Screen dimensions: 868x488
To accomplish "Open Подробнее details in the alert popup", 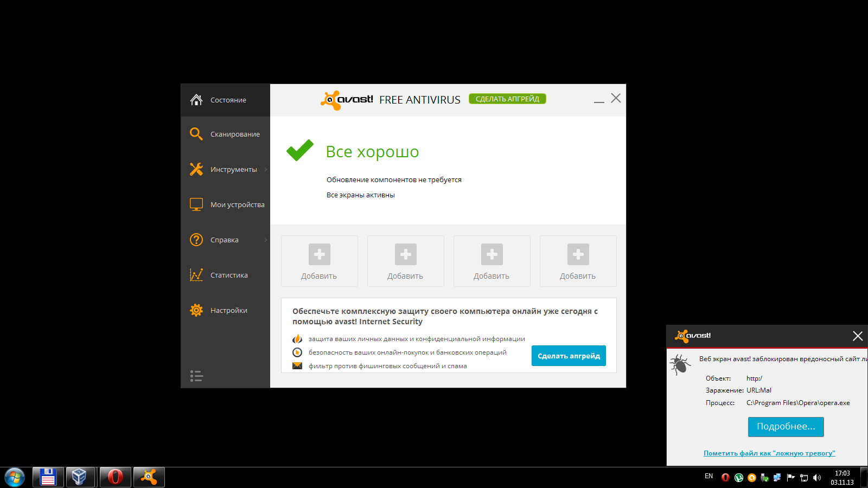I will [786, 427].
